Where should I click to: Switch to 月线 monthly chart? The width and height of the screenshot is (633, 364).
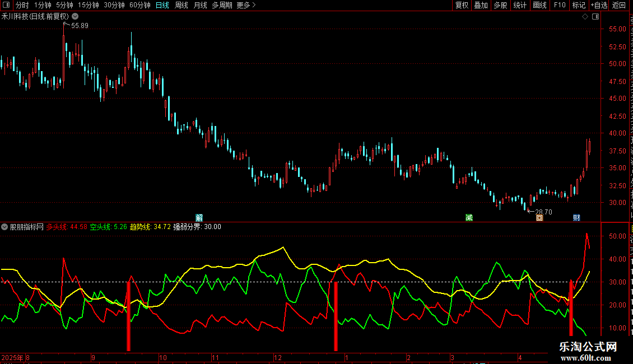[x=200, y=5]
